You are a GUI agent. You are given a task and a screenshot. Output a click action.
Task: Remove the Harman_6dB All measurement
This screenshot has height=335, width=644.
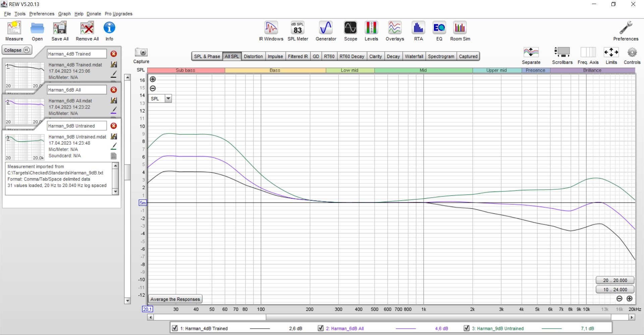(114, 90)
